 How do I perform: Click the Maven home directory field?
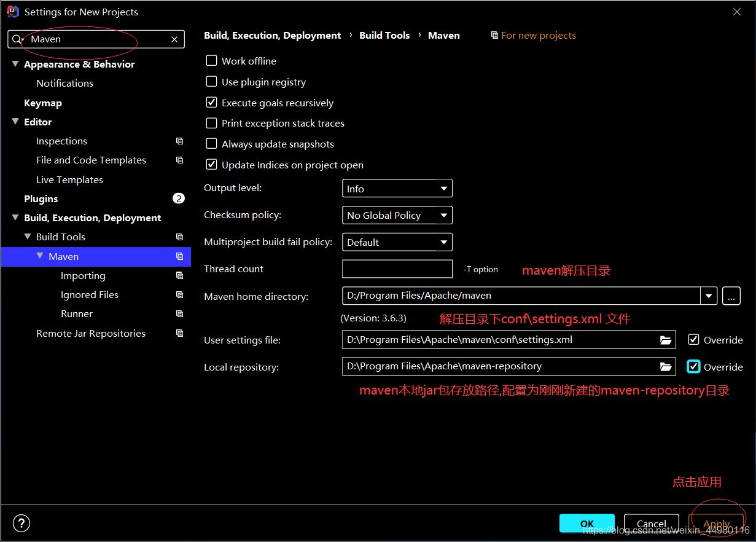coord(521,296)
